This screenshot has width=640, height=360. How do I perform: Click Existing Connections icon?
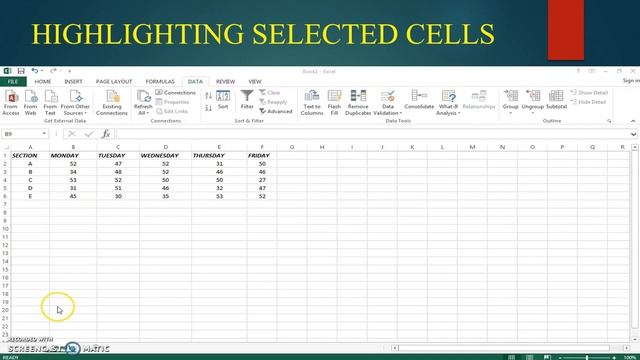click(112, 102)
